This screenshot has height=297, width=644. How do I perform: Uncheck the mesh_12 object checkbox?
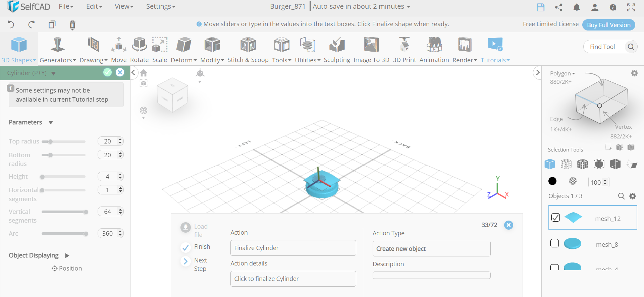point(555,218)
